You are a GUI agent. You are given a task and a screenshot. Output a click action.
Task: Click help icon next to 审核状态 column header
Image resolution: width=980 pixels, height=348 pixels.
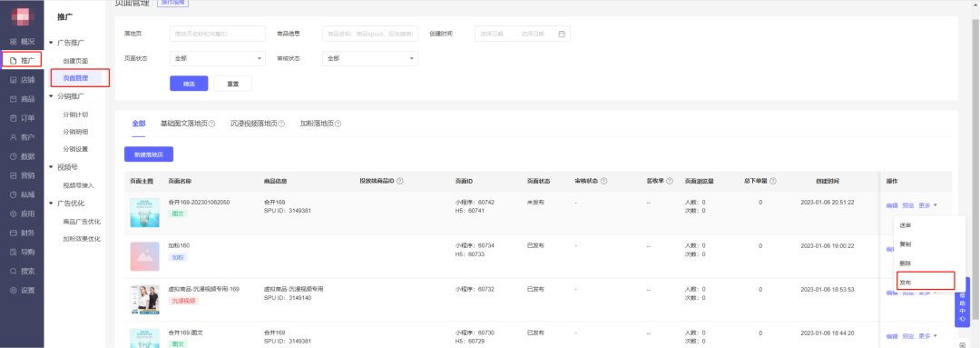[x=604, y=181]
